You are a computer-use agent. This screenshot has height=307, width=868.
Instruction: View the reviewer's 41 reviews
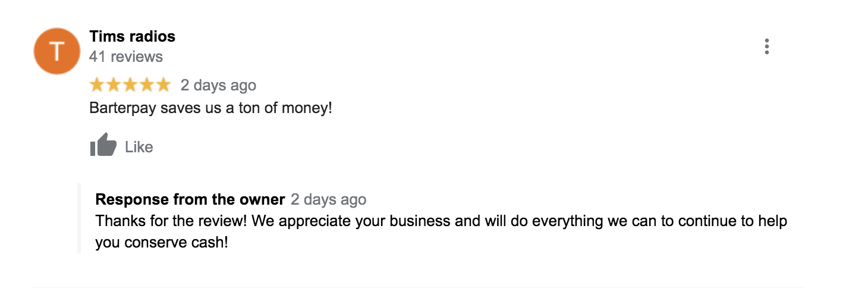[x=125, y=57]
